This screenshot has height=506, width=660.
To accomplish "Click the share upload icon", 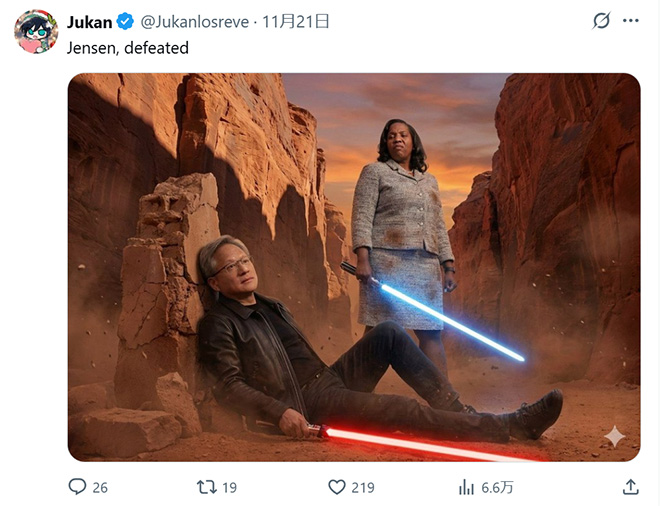I will 630,487.
